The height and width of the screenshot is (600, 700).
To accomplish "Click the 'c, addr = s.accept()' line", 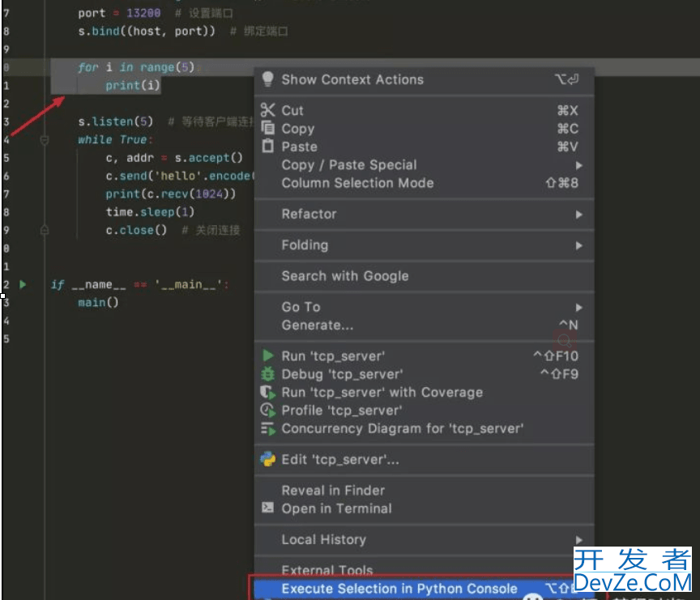I will click(174, 157).
